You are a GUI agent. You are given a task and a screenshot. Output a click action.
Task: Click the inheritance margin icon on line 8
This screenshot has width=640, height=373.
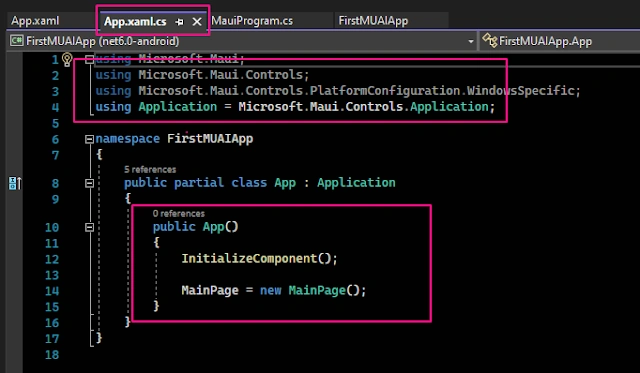click(15, 183)
